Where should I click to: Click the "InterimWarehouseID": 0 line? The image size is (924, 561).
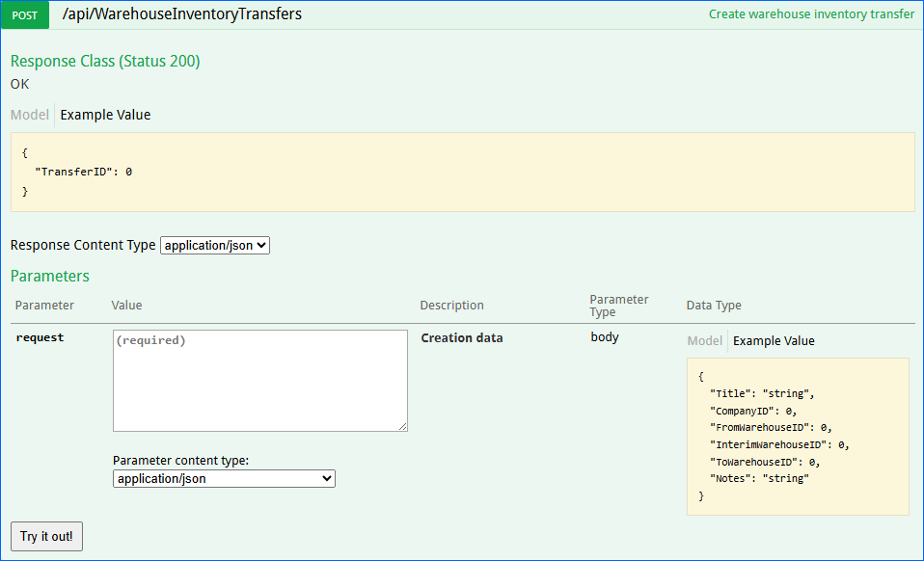click(x=779, y=445)
